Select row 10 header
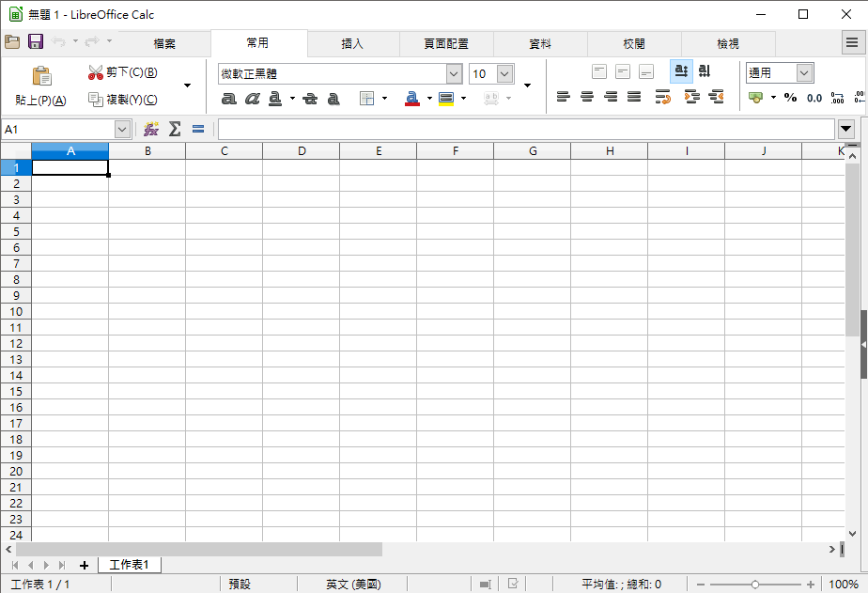 16,312
